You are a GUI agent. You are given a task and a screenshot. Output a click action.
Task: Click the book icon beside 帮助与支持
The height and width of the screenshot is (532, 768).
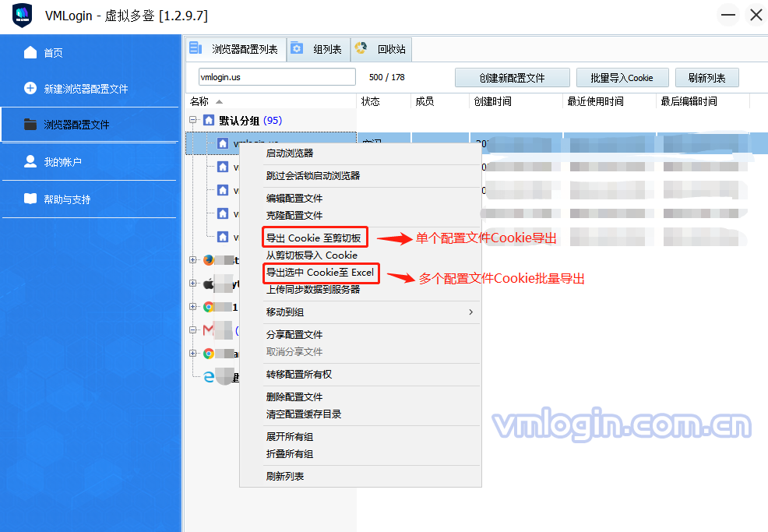coord(30,199)
